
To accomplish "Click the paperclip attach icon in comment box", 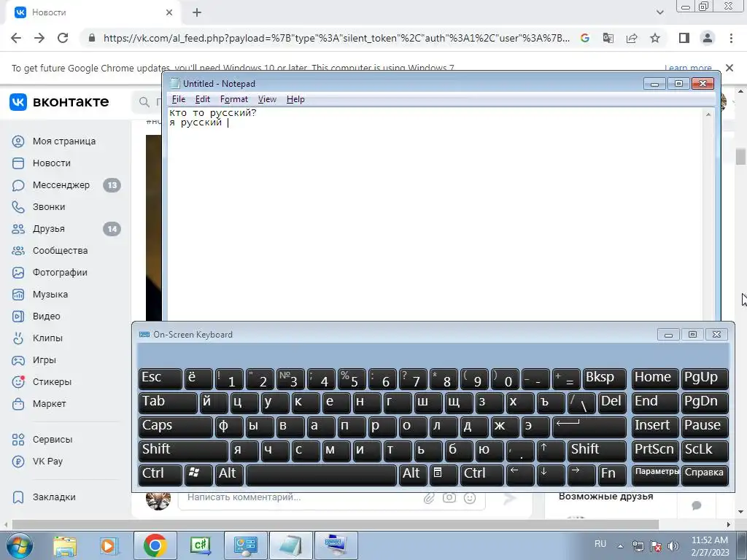I will (429, 498).
